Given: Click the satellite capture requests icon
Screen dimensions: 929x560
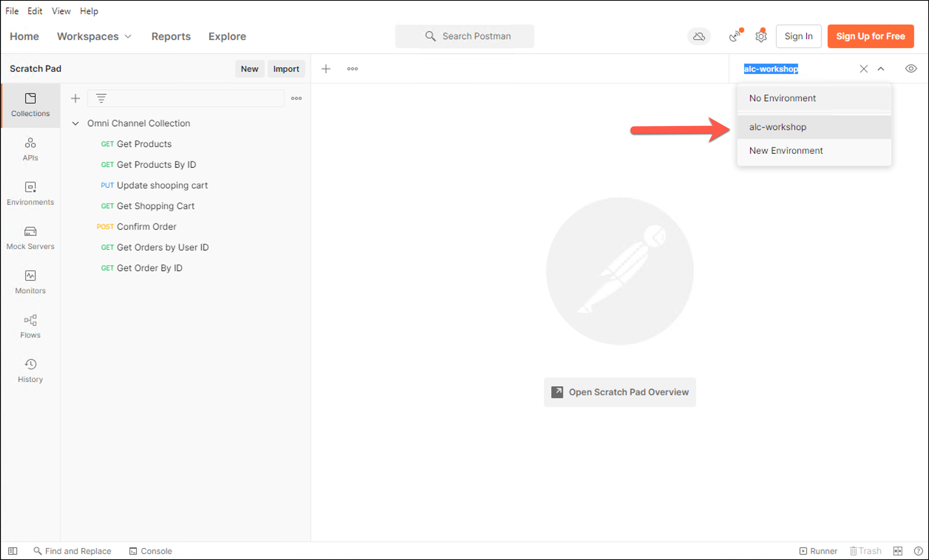Looking at the screenshot, I should click(x=735, y=37).
